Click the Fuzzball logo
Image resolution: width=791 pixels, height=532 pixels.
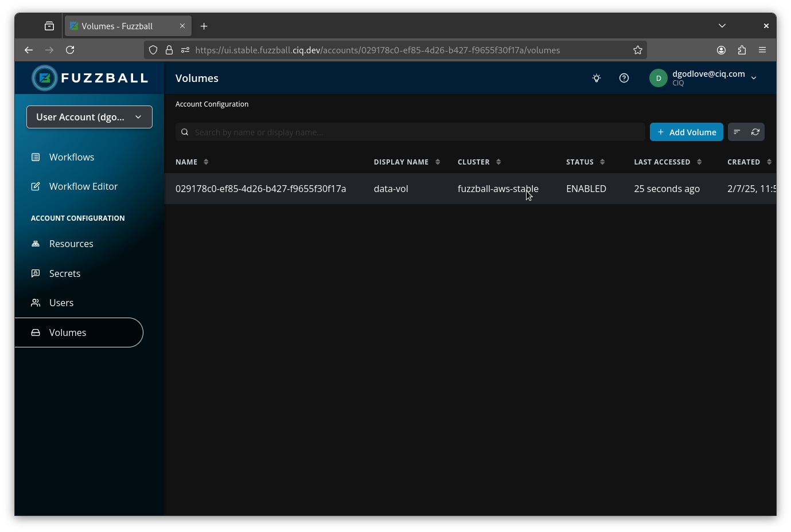pos(90,78)
